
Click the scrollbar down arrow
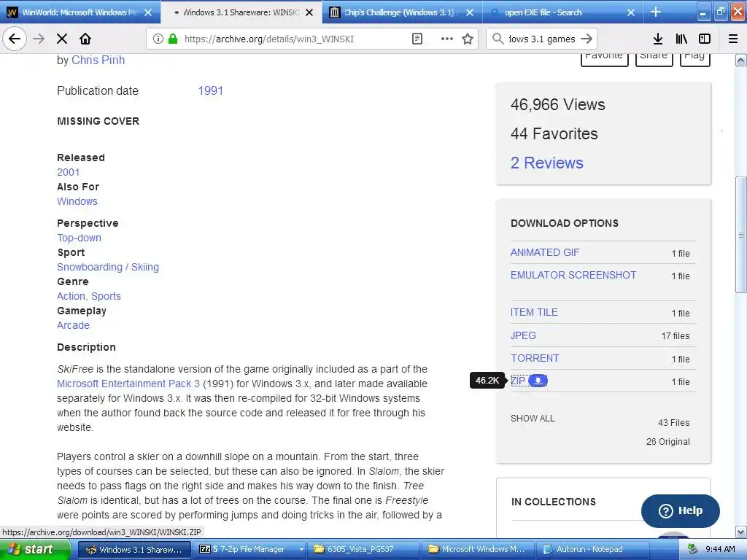pos(740,532)
